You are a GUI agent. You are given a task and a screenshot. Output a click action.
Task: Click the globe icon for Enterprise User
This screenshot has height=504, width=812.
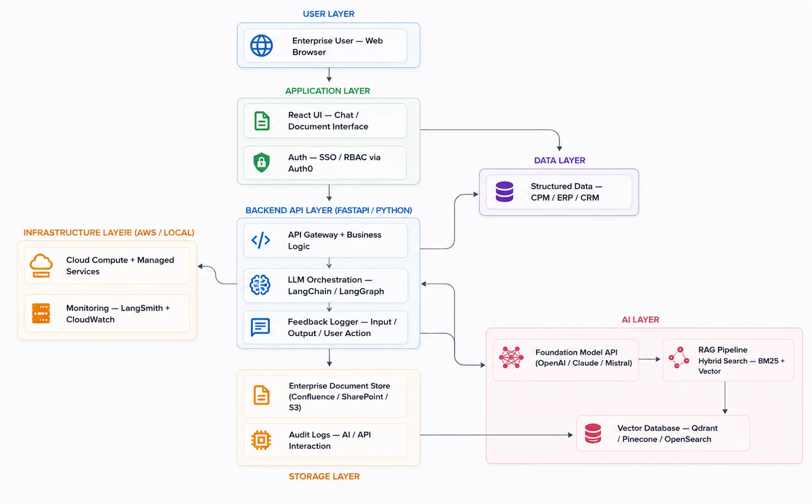click(262, 46)
